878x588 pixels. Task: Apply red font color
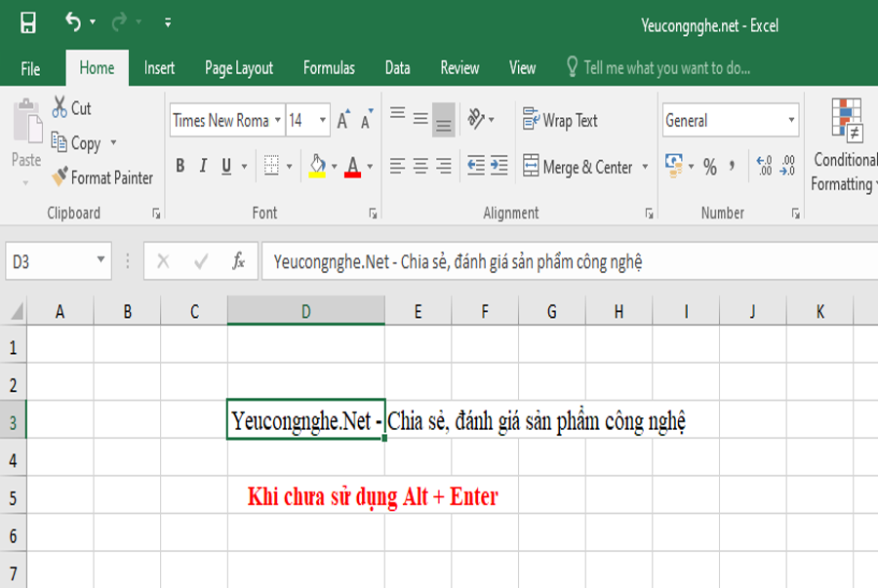[352, 166]
